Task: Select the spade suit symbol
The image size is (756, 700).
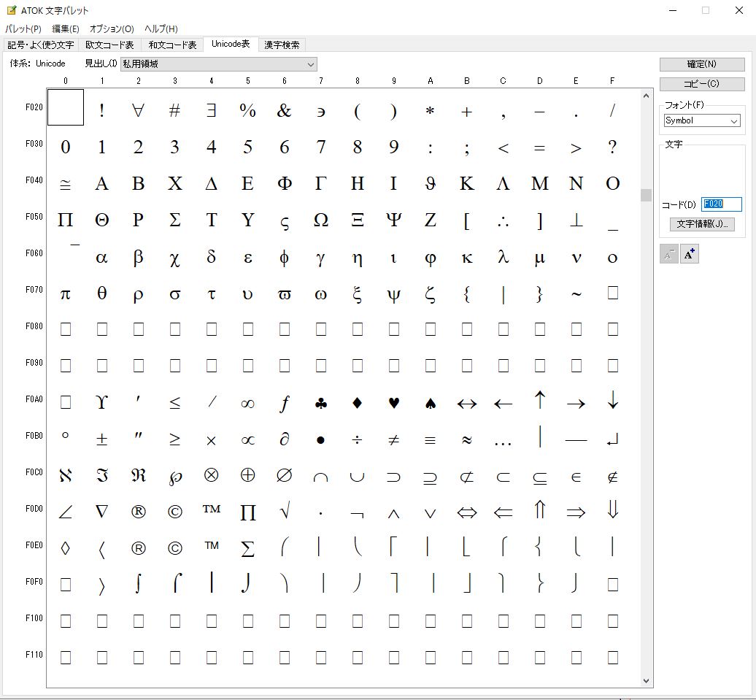Action: click(431, 403)
